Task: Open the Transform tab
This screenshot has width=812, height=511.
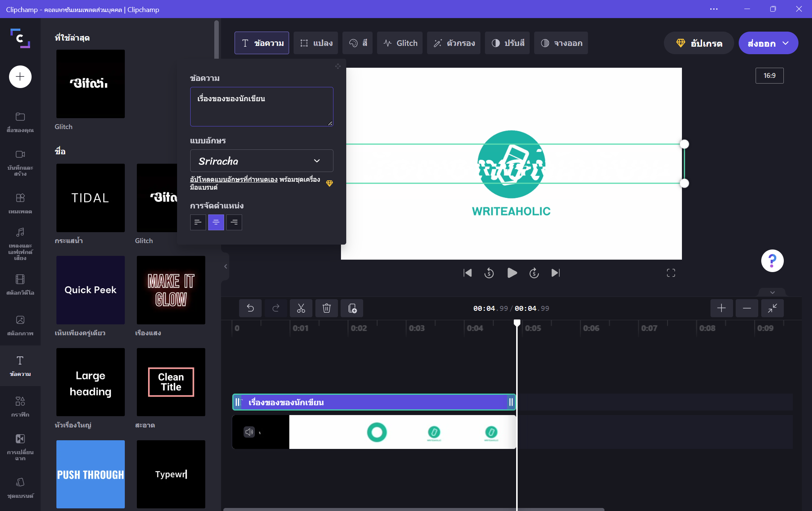Action: (316, 43)
